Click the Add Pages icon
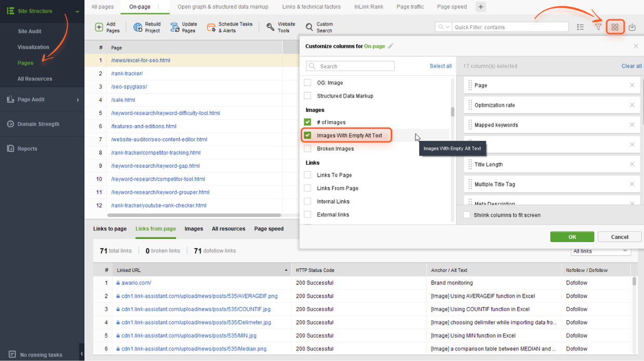The height and width of the screenshot is (361, 644). [100, 26]
